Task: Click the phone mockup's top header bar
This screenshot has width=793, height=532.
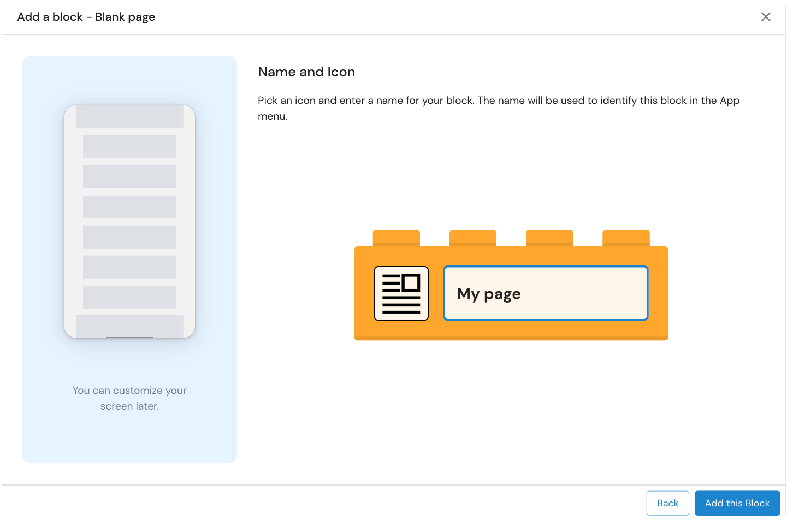Action: tap(129, 117)
